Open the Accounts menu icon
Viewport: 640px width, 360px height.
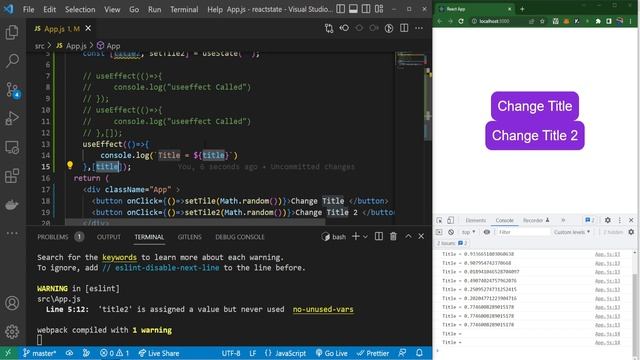(x=12, y=303)
